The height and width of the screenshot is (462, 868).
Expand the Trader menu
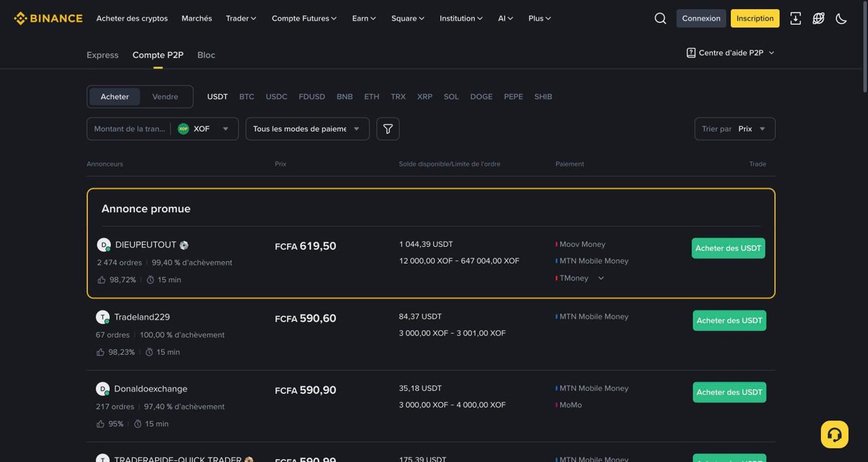241,19
